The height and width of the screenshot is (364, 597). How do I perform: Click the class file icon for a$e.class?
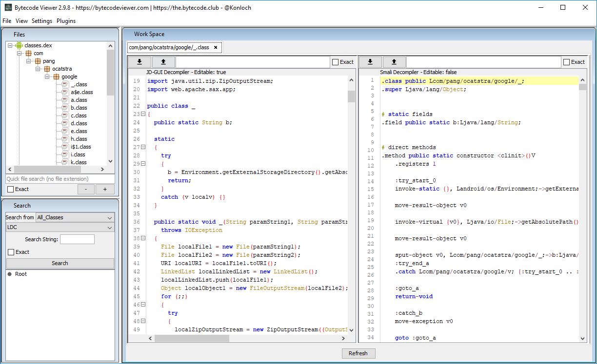tap(65, 92)
